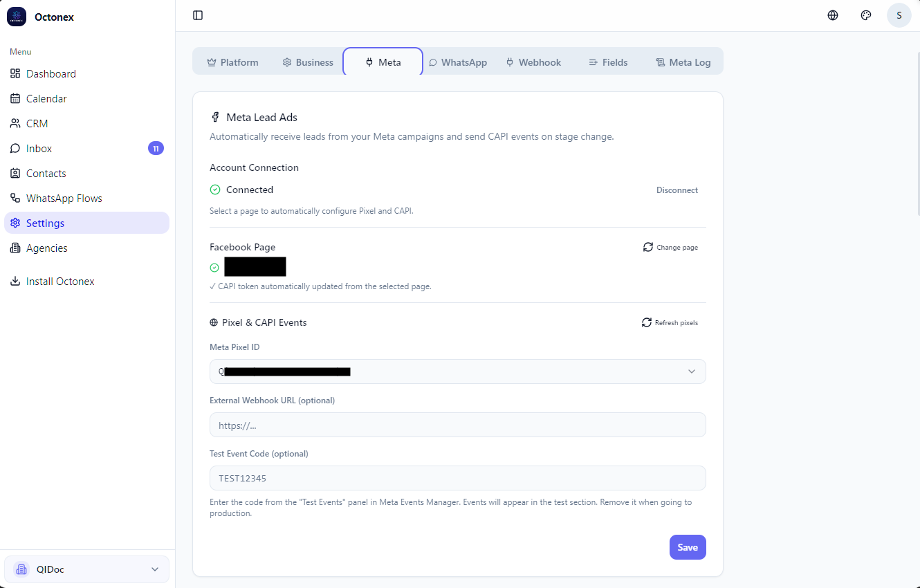Screen dimensions: 920x588
Task: Open WhatsApp Flows menu item
Action: [86, 198]
